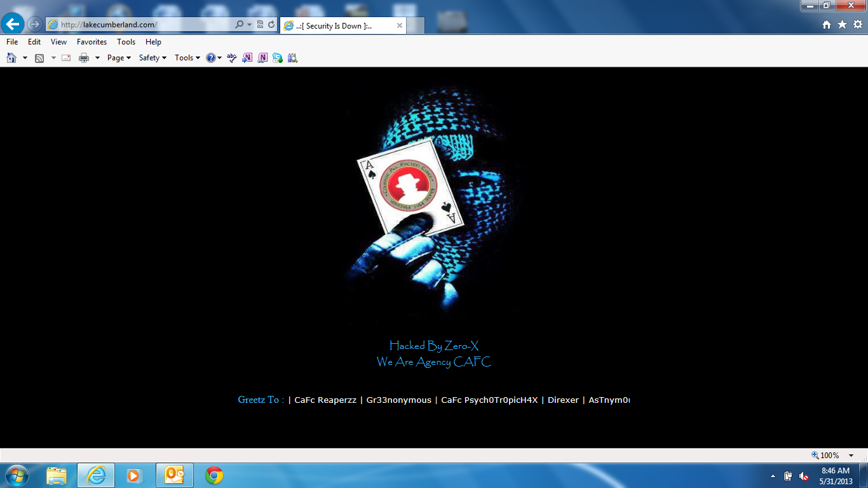Click the abc spell check icon

(x=232, y=58)
